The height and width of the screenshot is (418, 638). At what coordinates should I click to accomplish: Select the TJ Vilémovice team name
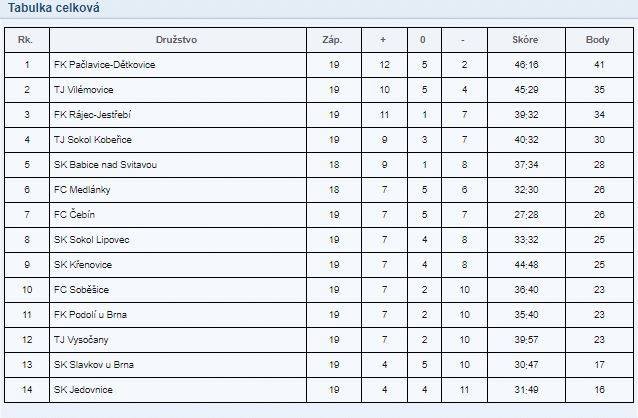(84, 90)
